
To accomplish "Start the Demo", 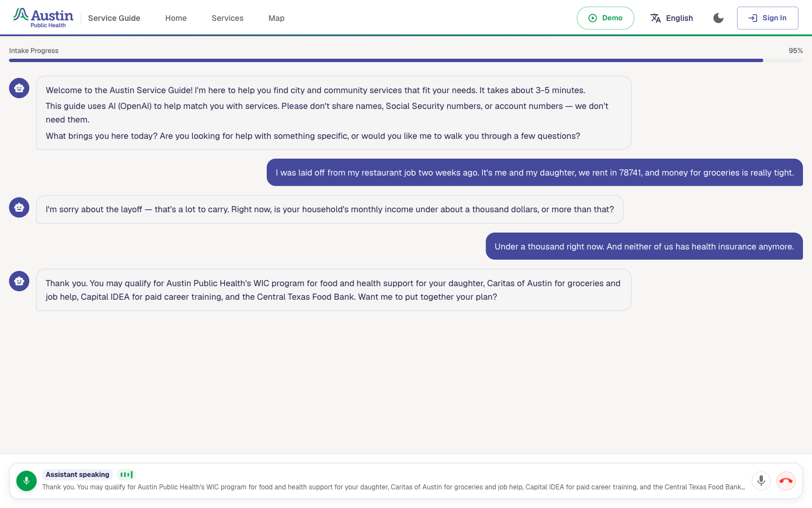I will 605,18.
